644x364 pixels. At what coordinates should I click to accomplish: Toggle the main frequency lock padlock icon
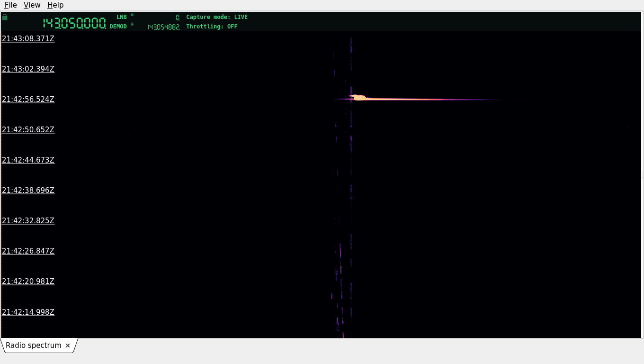click(x=5, y=17)
